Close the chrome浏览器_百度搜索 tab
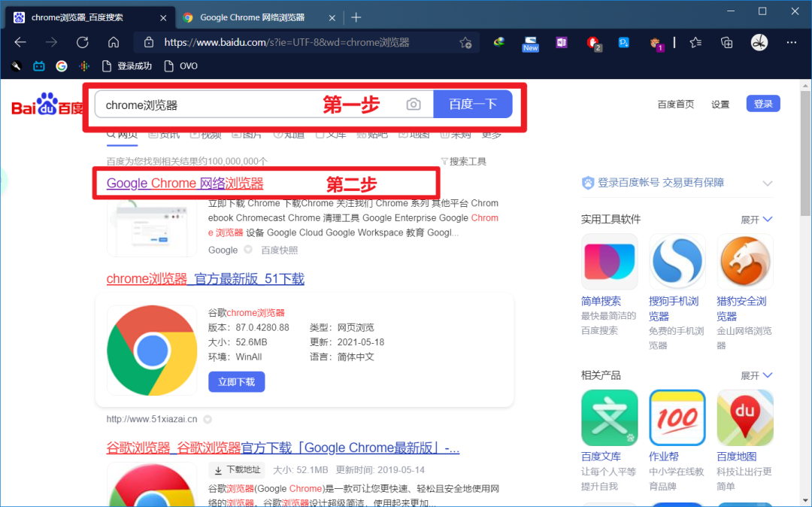 [163, 17]
